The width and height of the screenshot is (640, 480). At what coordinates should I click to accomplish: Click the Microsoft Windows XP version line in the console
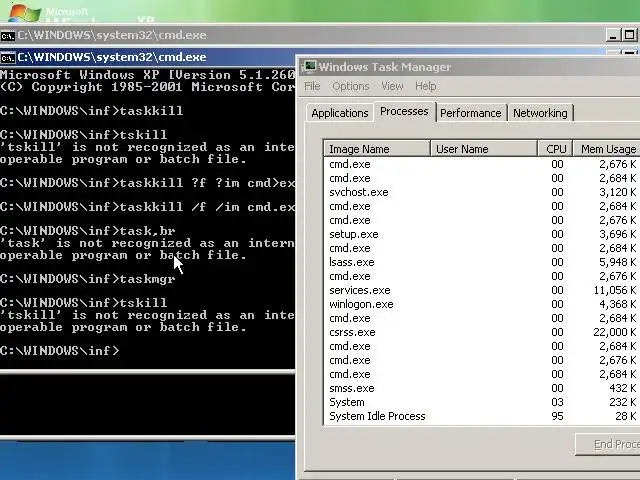pos(147,75)
